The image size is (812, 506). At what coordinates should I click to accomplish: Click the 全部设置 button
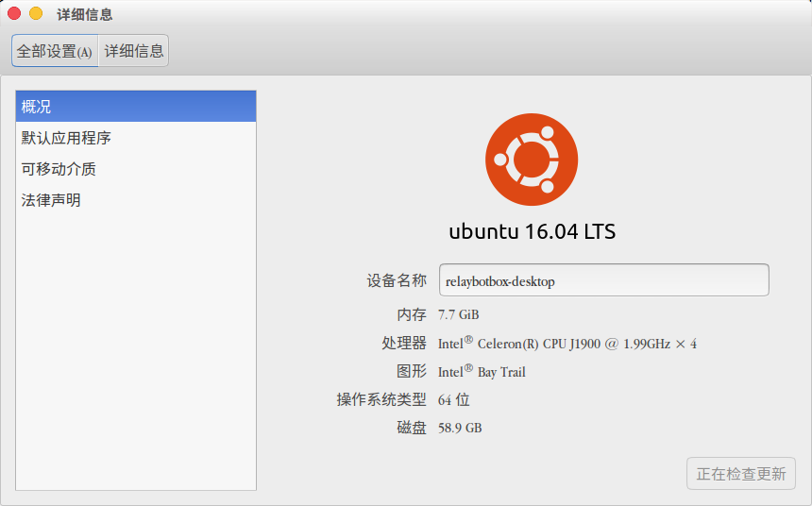pos(55,51)
